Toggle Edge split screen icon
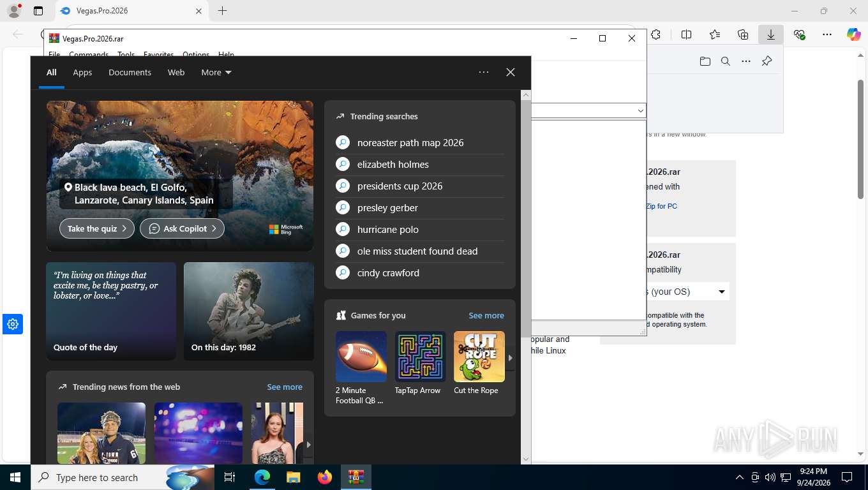868x490 pixels. coord(686,34)
